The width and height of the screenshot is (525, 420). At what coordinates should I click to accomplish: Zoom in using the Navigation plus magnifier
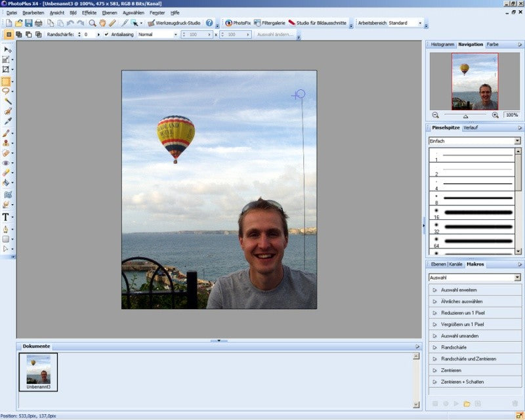[495, 115]
